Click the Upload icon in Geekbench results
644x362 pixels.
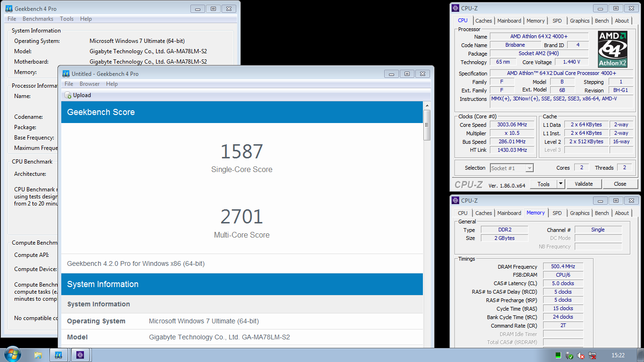68,95
